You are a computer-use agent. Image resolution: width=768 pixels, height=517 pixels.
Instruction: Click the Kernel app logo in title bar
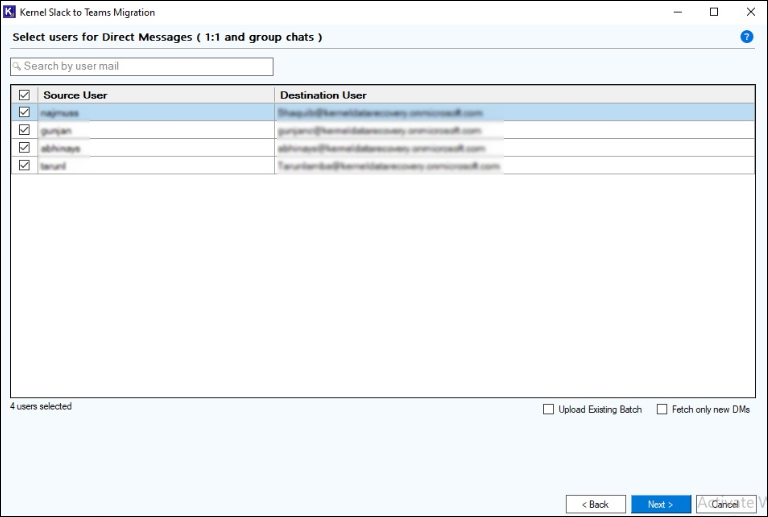[9, 12]
